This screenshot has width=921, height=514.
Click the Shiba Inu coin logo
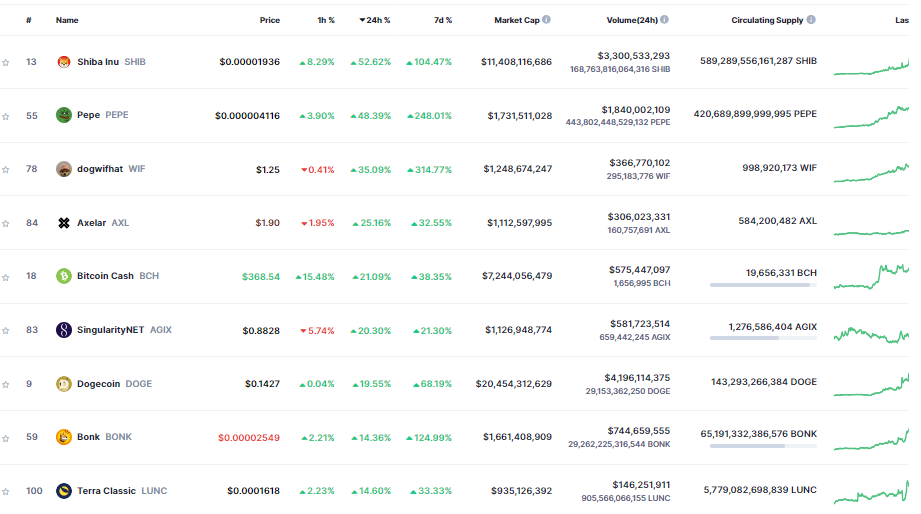pyautogui.click(x=63, y=62)
